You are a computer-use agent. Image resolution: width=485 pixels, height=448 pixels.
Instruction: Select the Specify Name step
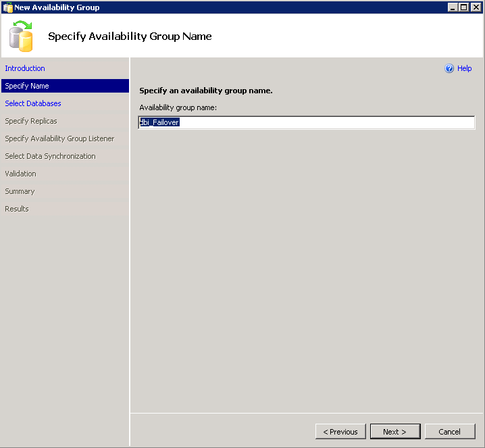point(27,86)
